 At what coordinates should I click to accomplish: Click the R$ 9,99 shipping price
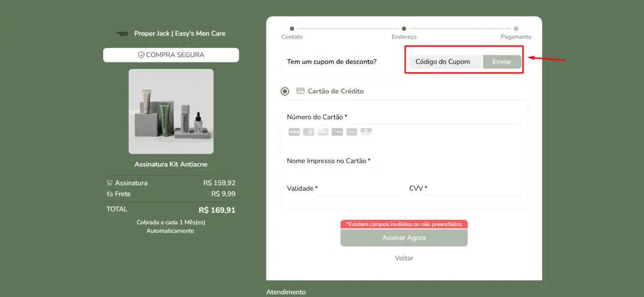pos(223,194)
